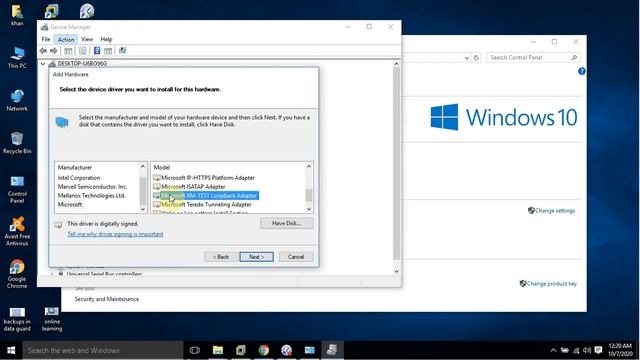640x360 pixels.
Task: Click the Manufacturer list scroll-up arrow
Action: point(143,167)
